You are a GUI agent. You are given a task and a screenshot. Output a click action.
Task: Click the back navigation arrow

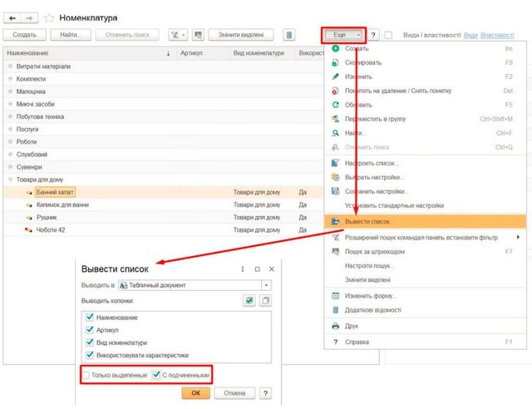(12, 17)
